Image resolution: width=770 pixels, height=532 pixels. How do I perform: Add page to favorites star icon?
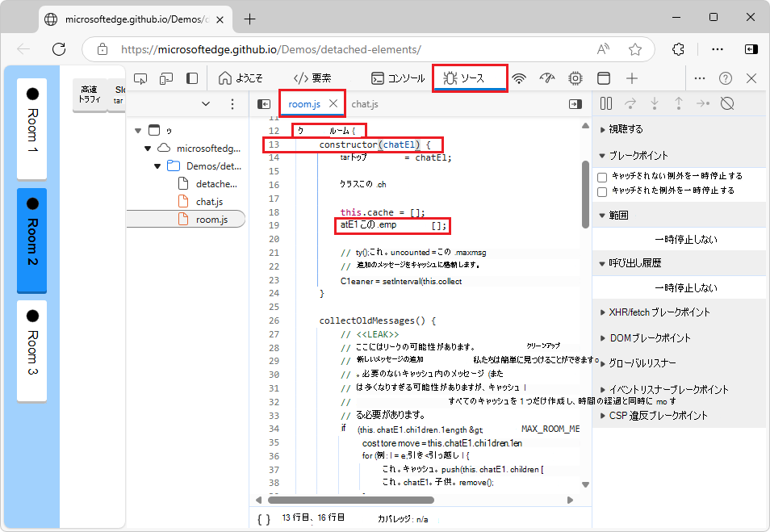[635, 49]
